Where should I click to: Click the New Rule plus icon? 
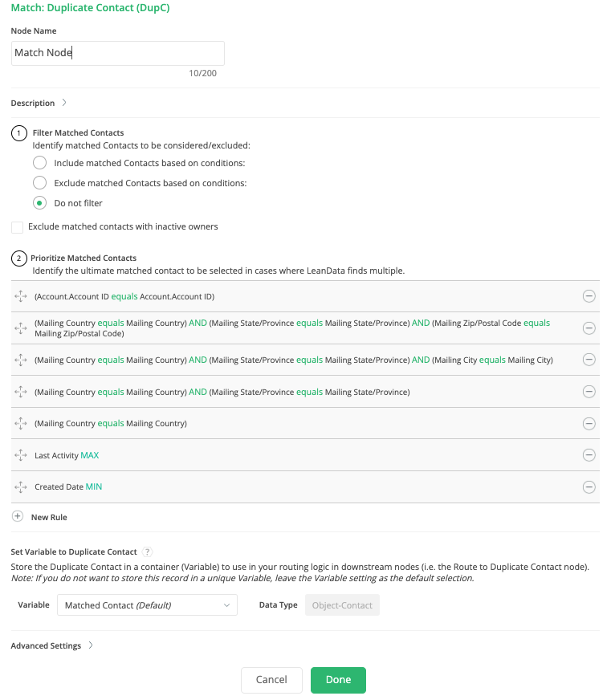tap(18, 517)
